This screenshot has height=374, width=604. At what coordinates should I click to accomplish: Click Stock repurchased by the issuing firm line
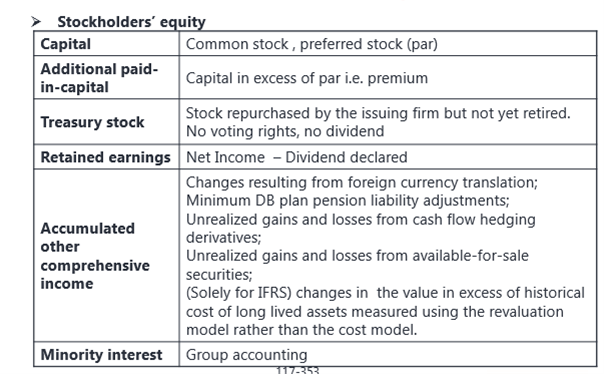378,113
